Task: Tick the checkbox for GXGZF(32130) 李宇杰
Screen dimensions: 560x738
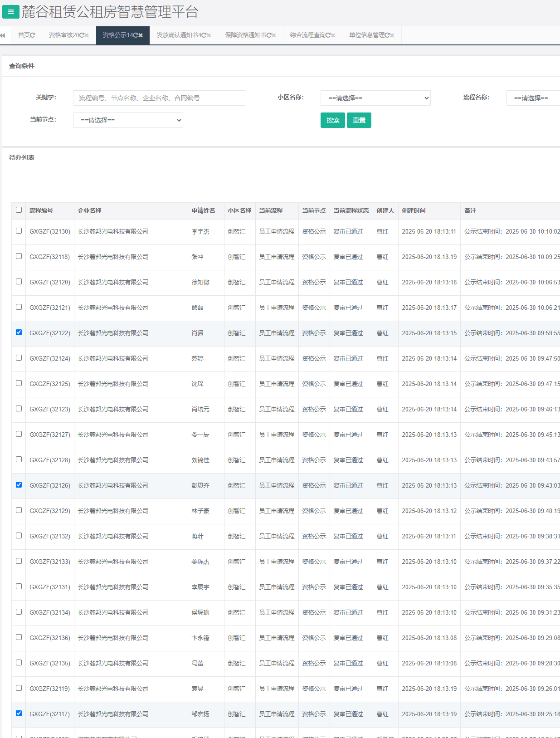Action: coord(19,231)
